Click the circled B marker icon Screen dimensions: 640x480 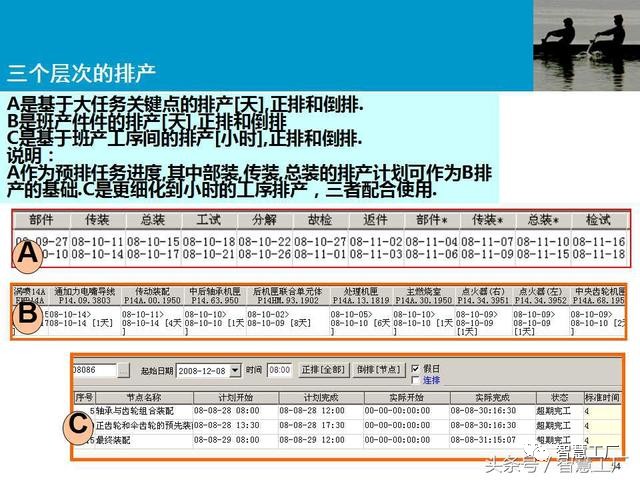pyautogui.click(x=29, y=314)
